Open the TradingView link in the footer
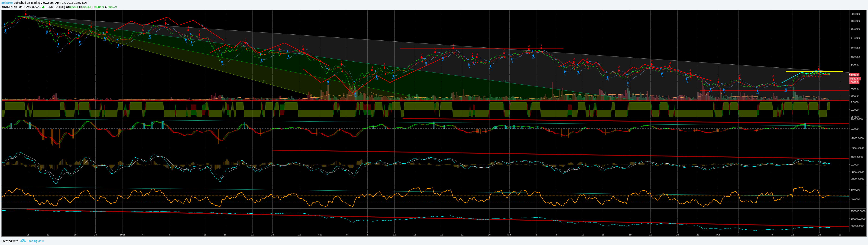The height and width of the screenshot is (245, 868). coord(35,241)
